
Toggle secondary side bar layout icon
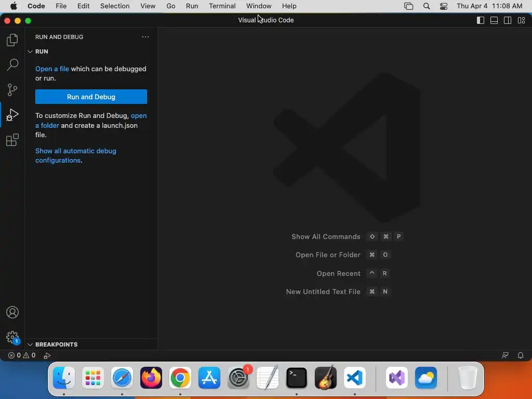pos(508,20)
